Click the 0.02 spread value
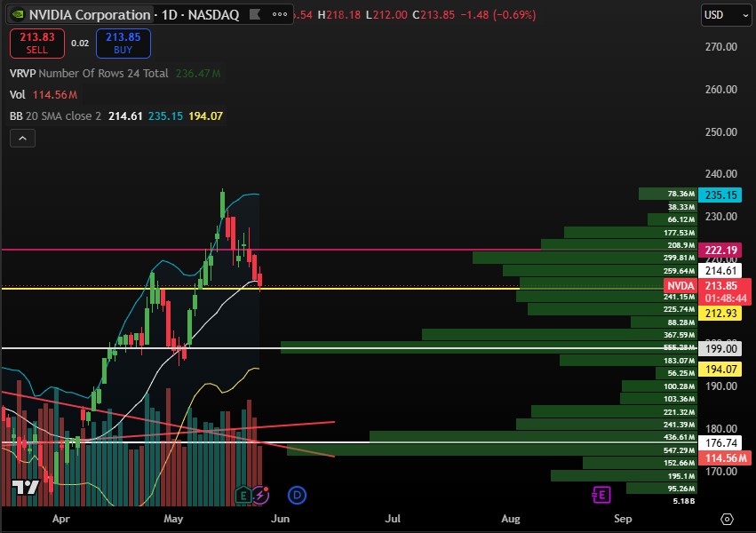 click(80, 44)
